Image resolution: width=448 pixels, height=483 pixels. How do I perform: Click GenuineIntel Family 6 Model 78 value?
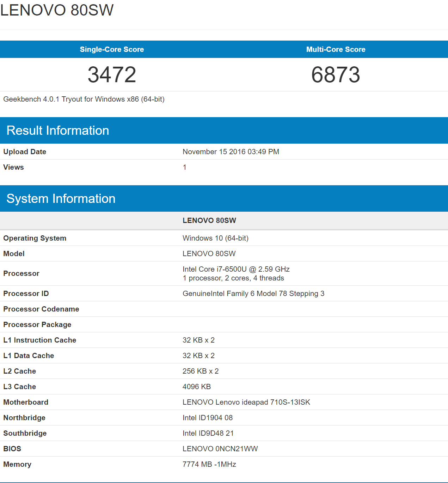[x=253, y=294]
